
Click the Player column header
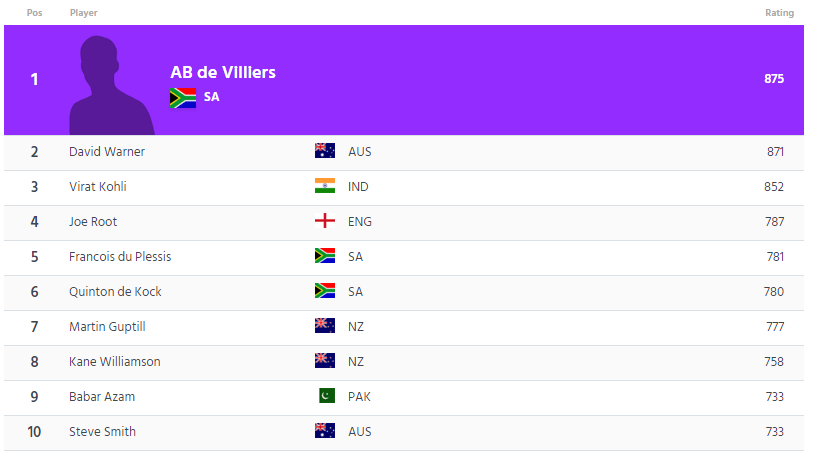point(84,13)
